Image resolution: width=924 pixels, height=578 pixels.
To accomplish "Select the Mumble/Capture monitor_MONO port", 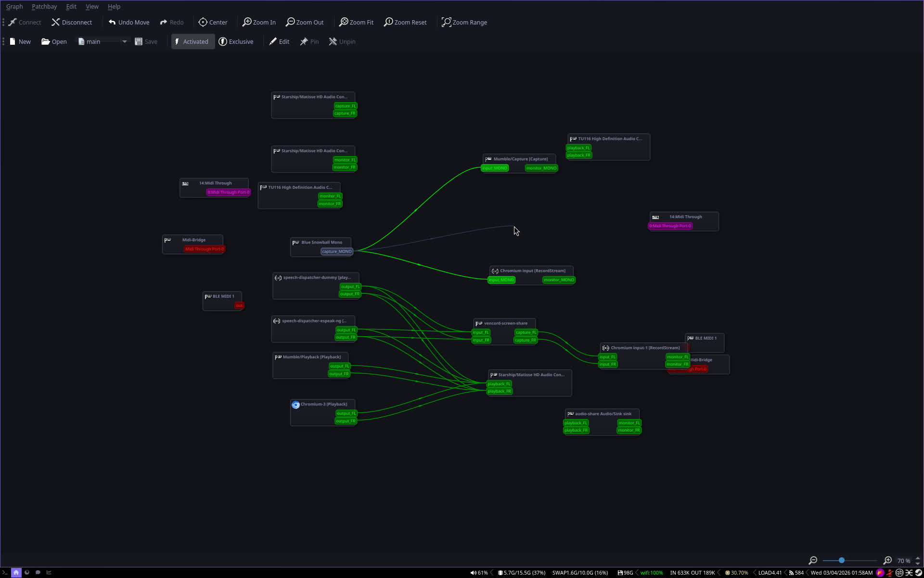I will coord(541,168).
